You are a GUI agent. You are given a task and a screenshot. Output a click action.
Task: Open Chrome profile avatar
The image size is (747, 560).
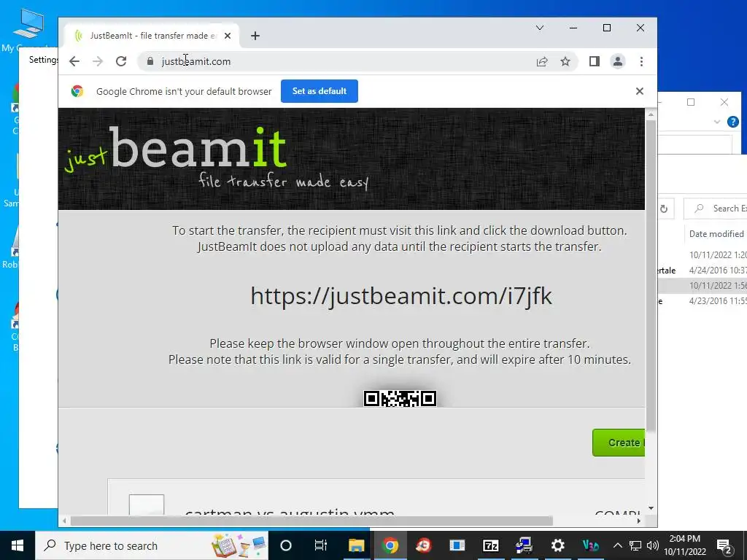[617, 61]
